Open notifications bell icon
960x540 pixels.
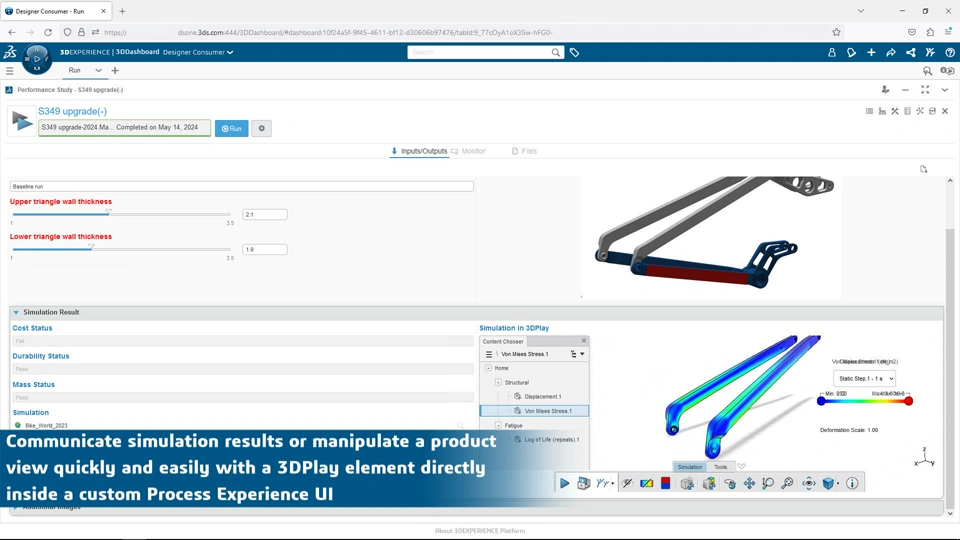tap(851, 53)
